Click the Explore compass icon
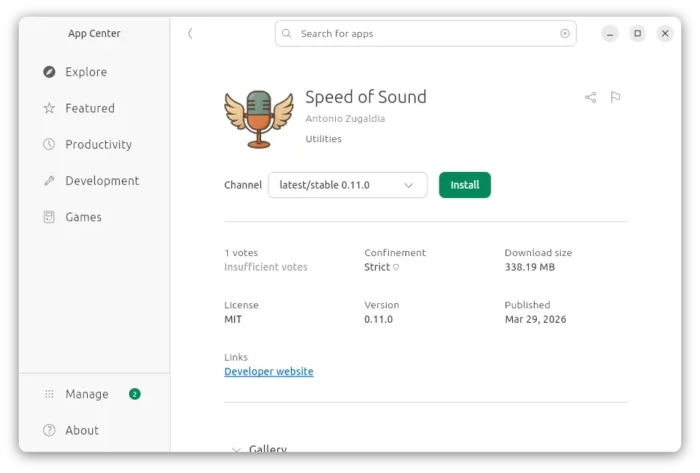The image size is (700, 473). click(49, 72)
